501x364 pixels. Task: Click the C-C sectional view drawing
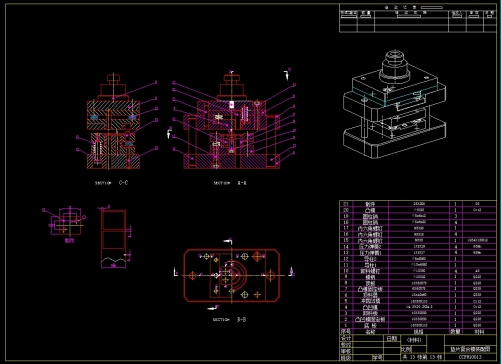pos(113,121)
